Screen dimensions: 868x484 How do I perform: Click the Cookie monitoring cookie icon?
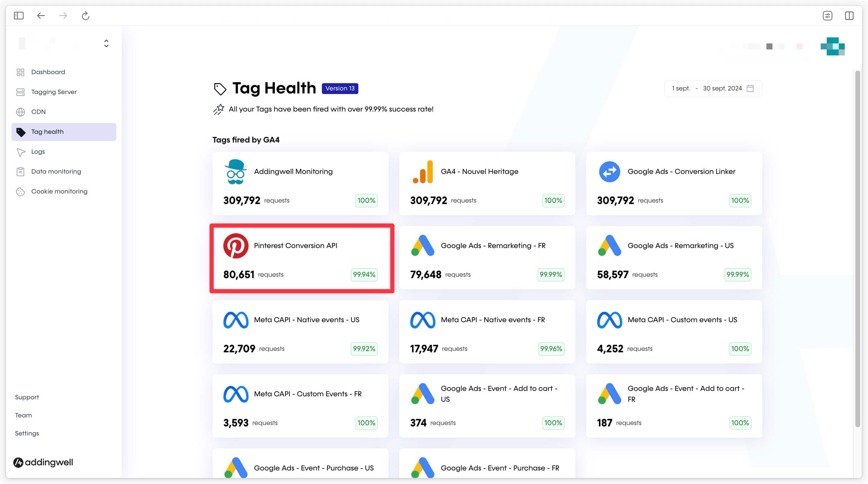(20, 191)
